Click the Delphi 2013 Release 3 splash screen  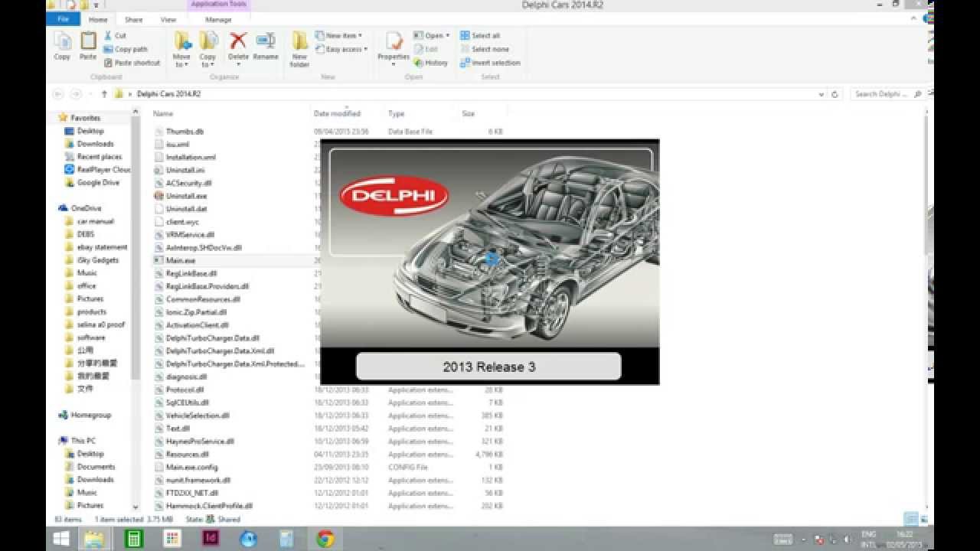489,262
